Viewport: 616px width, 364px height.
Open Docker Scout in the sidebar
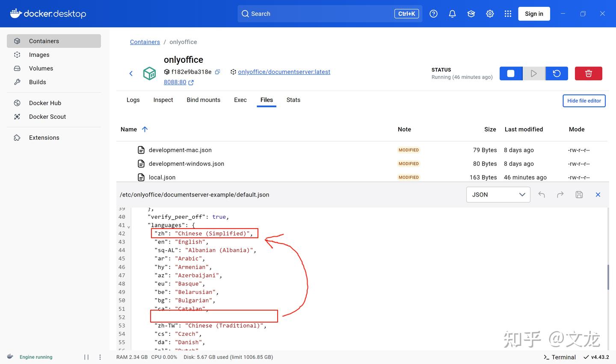point(54,117)
